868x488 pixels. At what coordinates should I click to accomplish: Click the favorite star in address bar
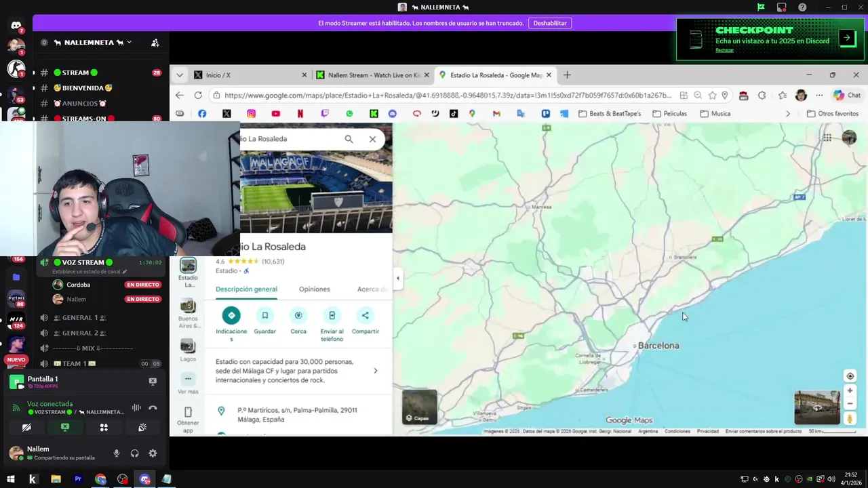[713, 96]
